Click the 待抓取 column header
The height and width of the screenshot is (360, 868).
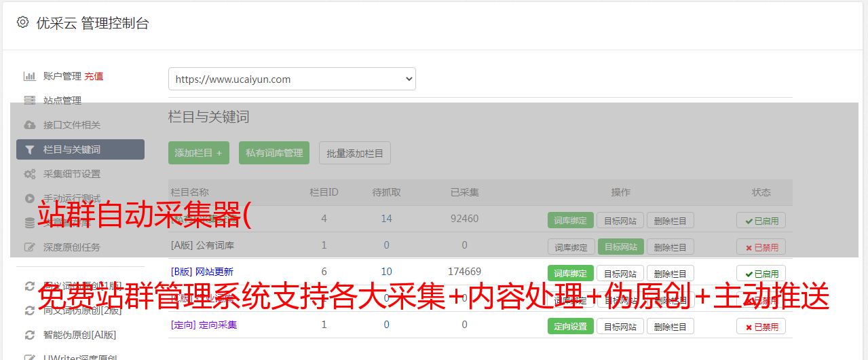coord(386,192)
